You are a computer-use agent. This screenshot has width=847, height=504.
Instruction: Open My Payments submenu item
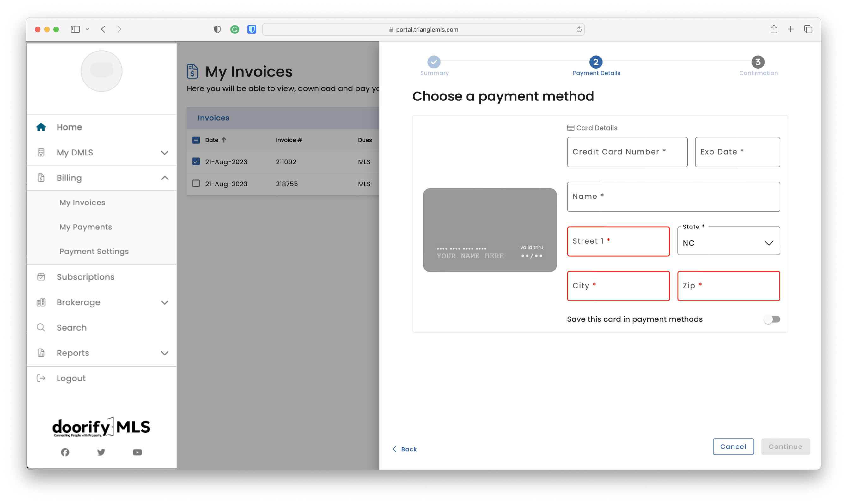coord(86,227)
